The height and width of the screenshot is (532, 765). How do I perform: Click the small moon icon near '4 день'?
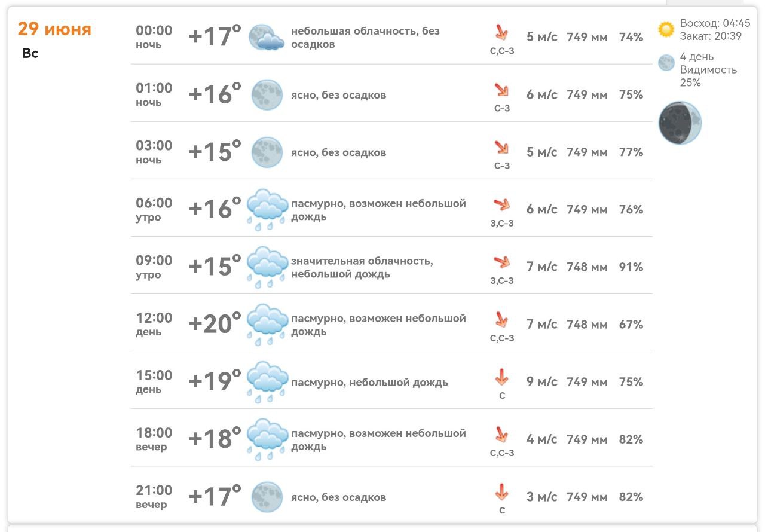coord(666,63)
